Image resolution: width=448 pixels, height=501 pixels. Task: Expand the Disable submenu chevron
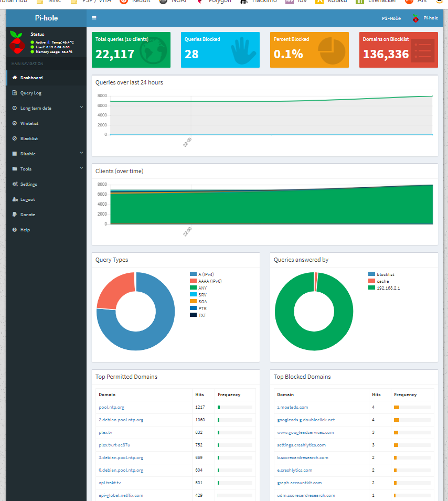(x=81, y=153)
